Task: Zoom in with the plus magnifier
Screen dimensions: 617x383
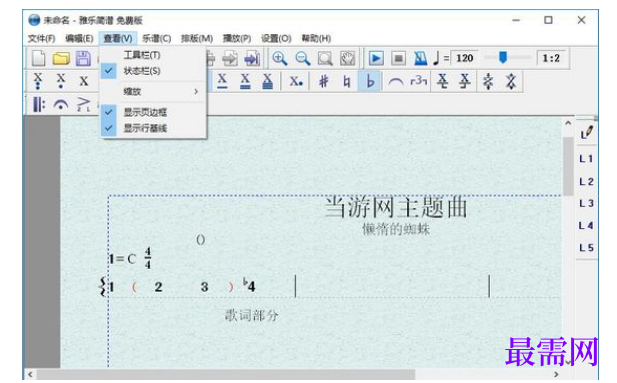Action: tap(279, 59)
